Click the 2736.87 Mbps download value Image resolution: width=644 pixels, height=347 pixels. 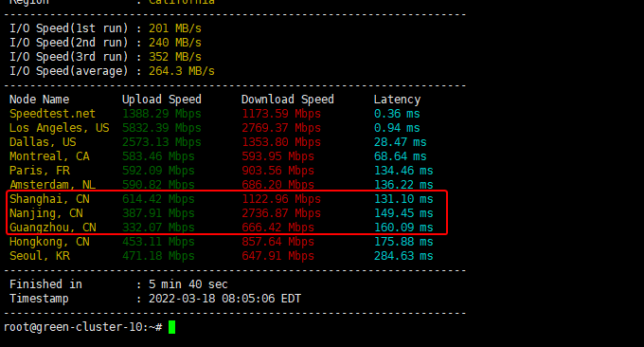tap(281, 213)
